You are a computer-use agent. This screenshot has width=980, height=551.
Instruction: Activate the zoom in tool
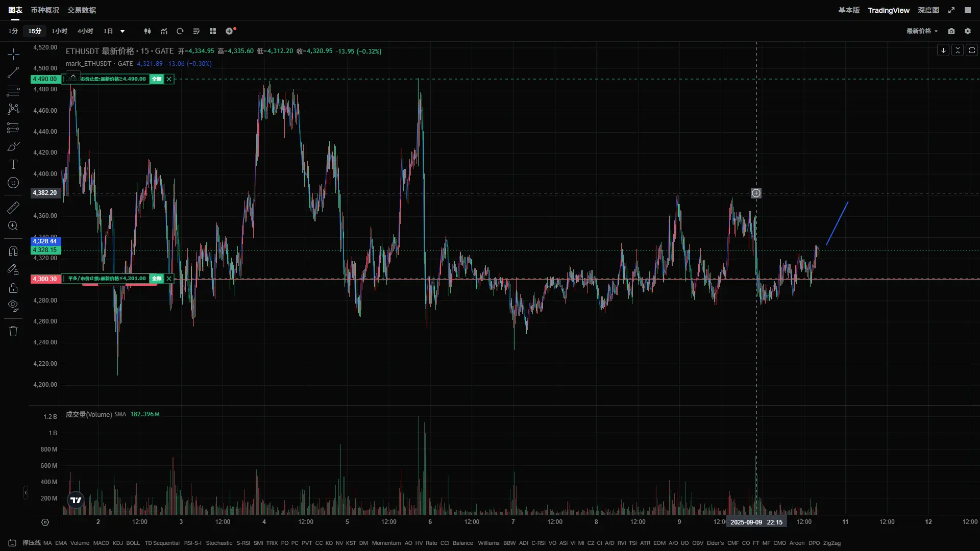[13, 226]
